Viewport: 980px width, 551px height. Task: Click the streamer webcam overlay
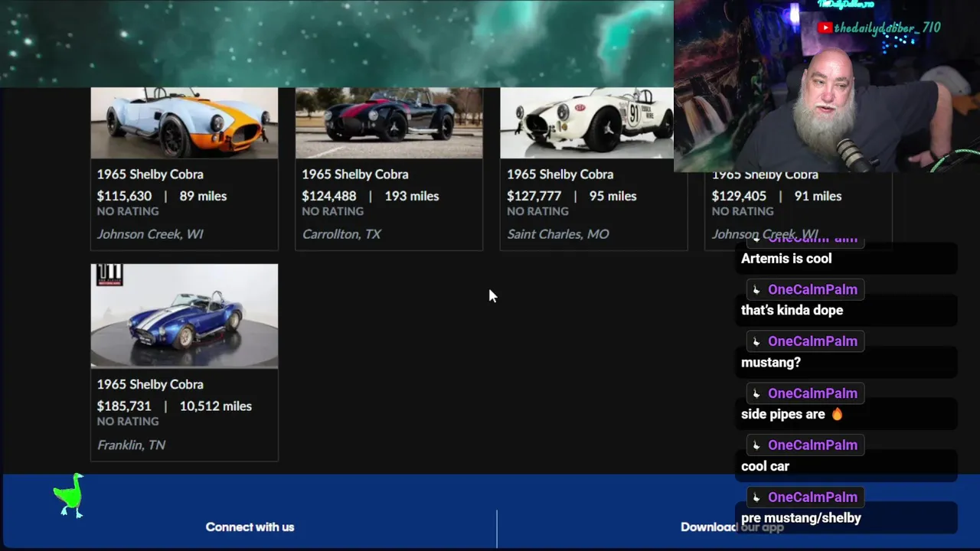pos(827,86)
